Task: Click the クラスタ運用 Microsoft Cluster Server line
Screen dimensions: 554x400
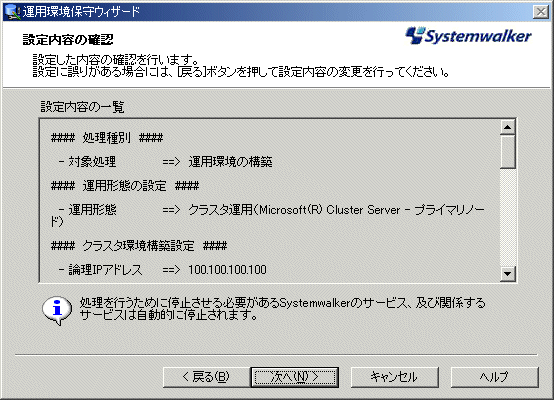Action: point(267,215)
